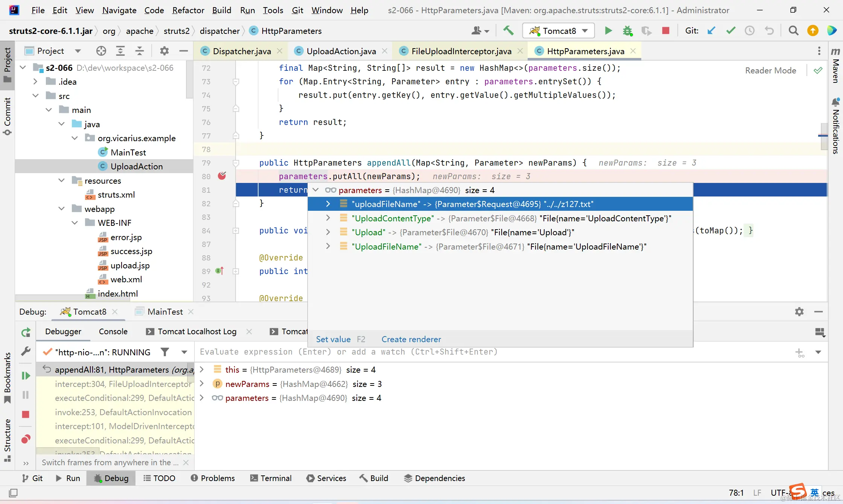This screenshot has width=843, height=504.
Task: Click Set value link in popup
Action: click(x=333, y=339)
